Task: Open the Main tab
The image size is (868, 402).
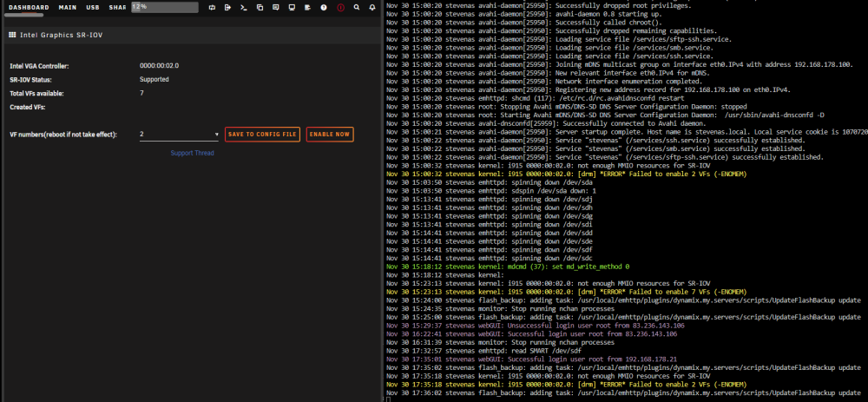Action: point(68,8)
